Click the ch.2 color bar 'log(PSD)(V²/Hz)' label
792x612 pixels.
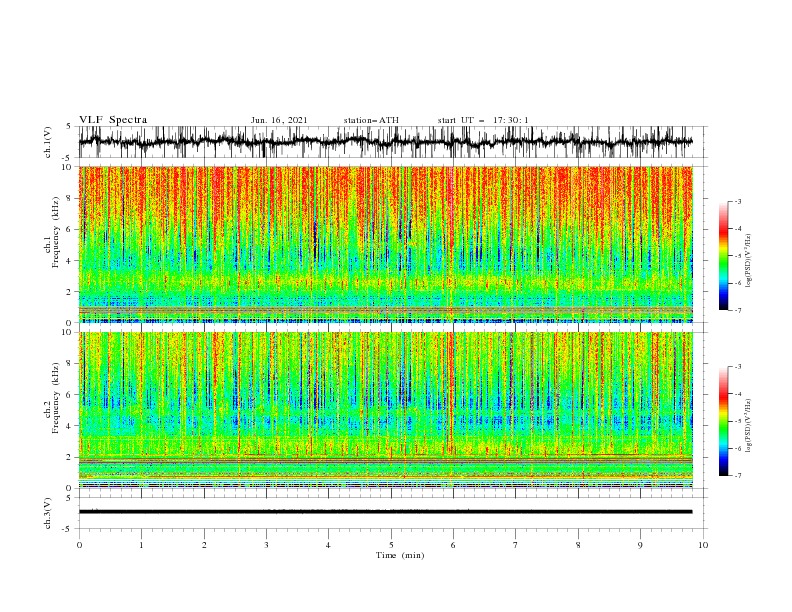[749, 425]
